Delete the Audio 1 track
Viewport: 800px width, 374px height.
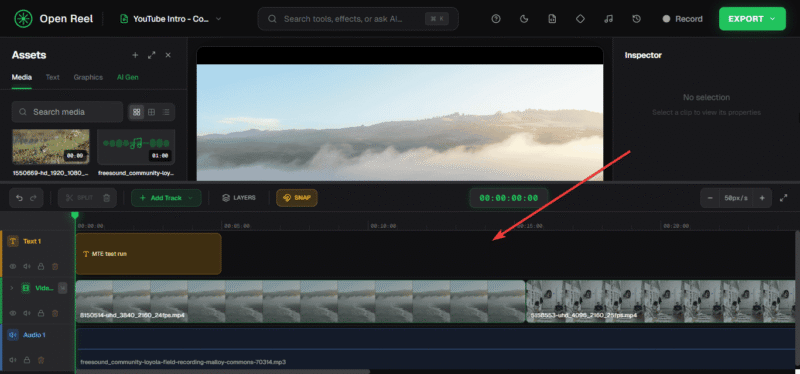pyautogui.click(x=41, y=360)
